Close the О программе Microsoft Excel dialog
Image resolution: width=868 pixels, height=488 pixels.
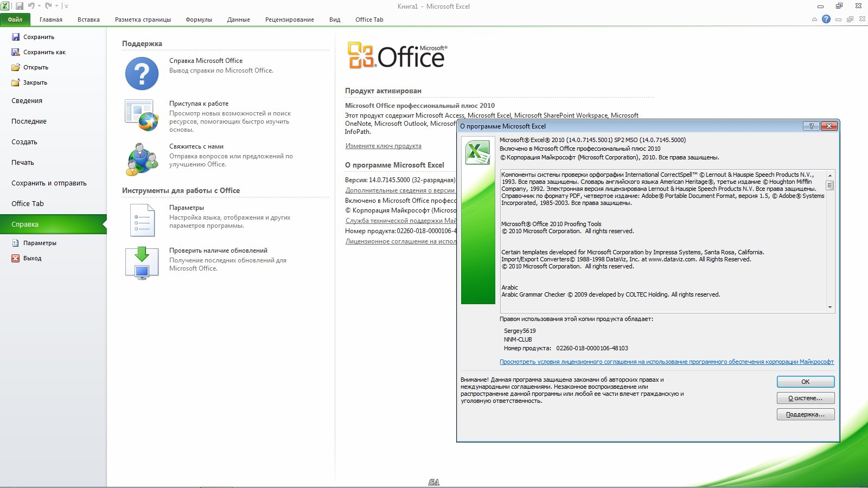(x=829, y=126)
